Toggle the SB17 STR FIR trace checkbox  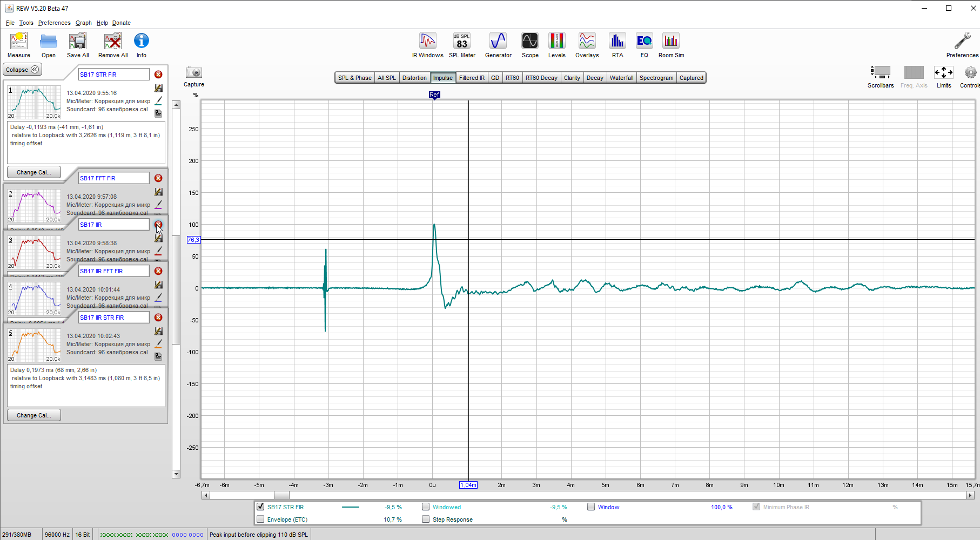tap(260, 507)
